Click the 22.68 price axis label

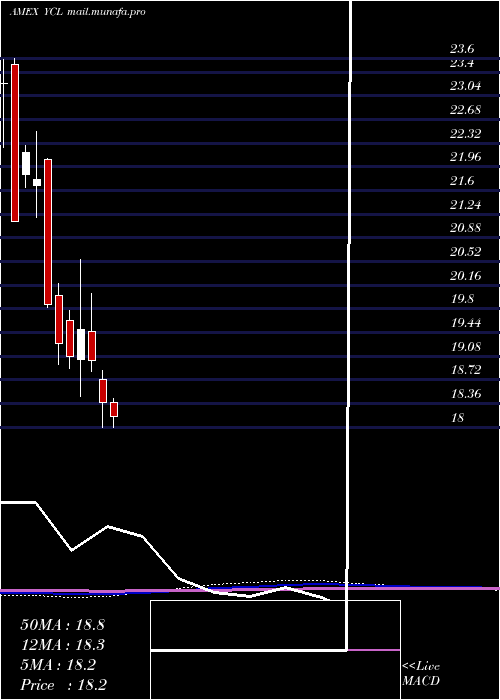(466, 109)
